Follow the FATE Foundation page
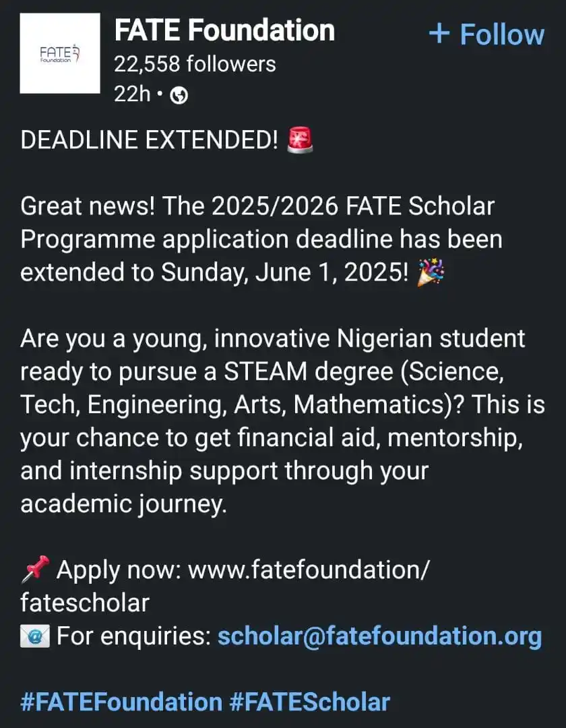The height and width of the screenshot is (728, 566). click(x=486, y=34)
